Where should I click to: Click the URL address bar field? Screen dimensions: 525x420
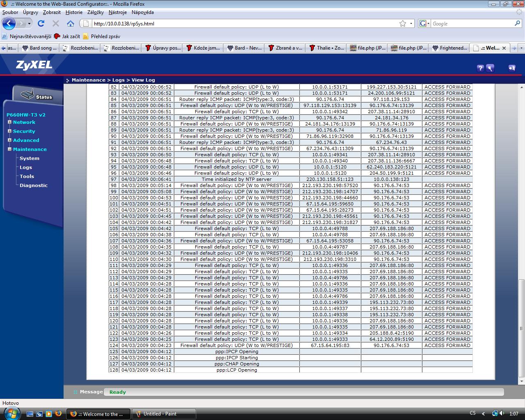tap(242, 23)
